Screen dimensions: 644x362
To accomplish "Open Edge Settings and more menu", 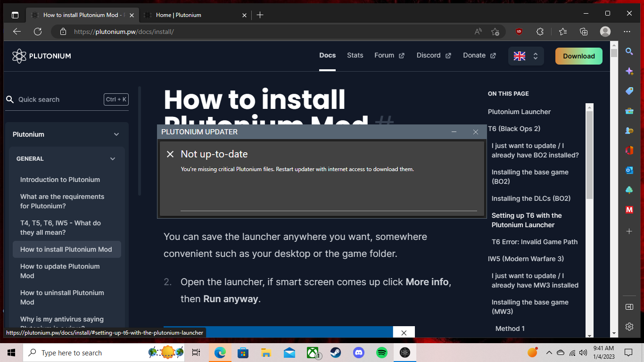I will (627, 32).
